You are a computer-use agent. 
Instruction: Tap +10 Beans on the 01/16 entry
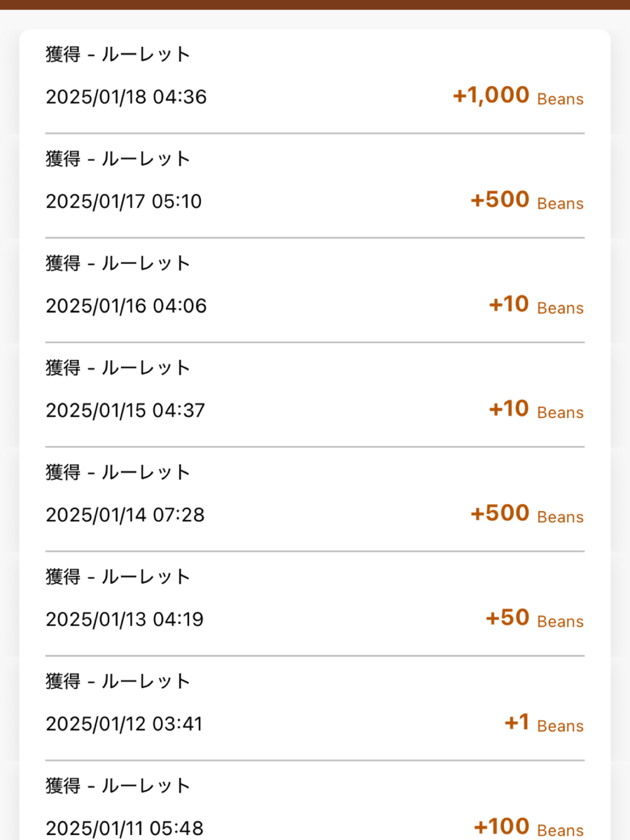tap(535, 305)
